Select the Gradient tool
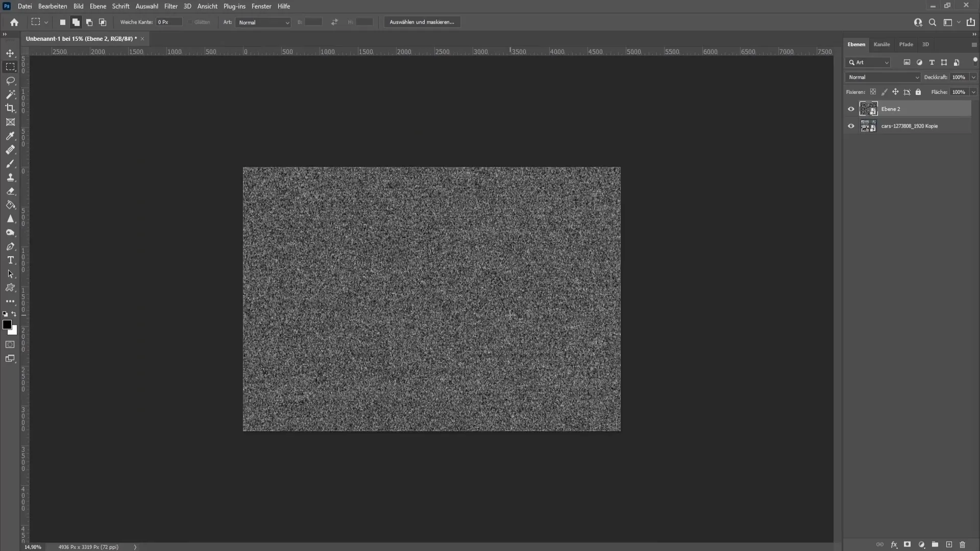The image size is (980, 551). [10, 205]
